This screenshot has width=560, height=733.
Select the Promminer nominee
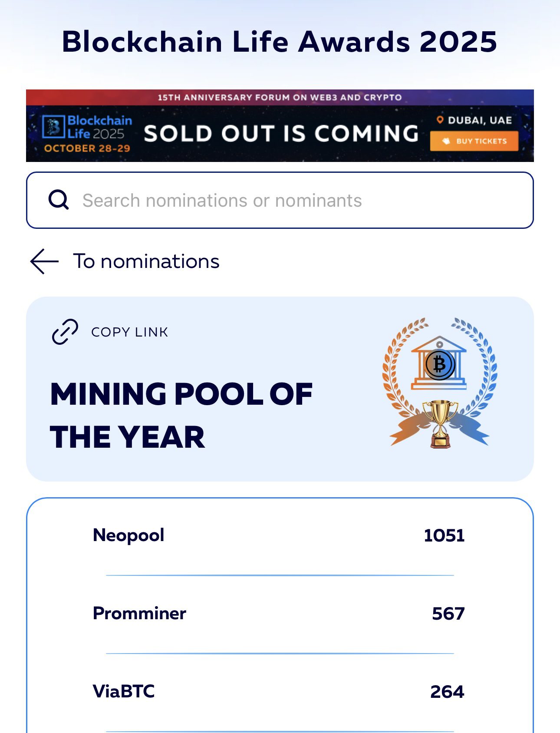click(x=139, y=613)
